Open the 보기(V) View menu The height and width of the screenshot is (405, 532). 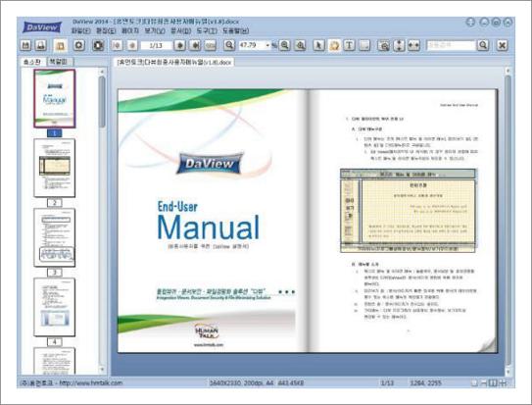pyautogui.click(x=155, y=31)
